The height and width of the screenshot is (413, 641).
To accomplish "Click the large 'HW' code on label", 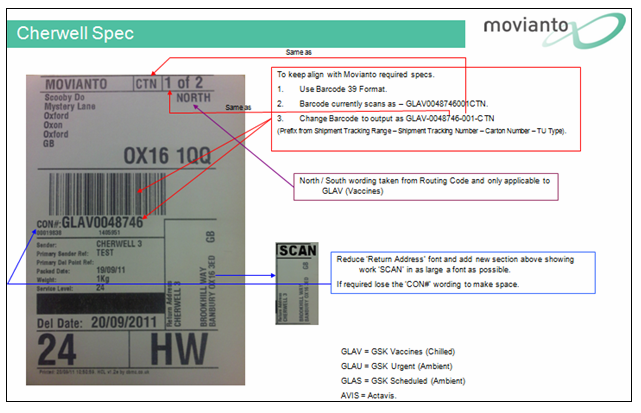I will tap(179, 349).
